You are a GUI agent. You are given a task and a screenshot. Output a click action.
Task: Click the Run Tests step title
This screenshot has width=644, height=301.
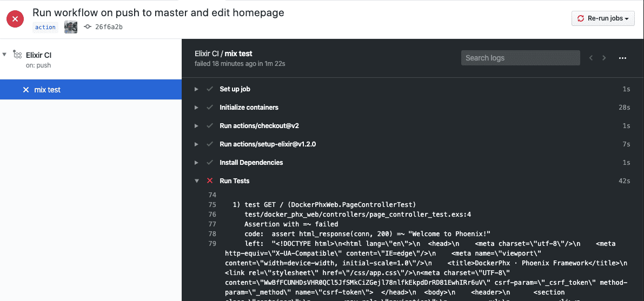(x=235, y=180)
